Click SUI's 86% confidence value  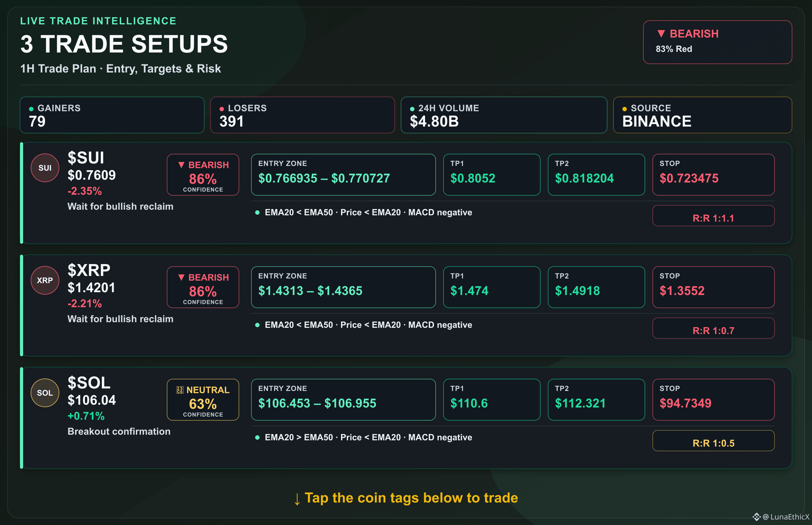point(203,179)
